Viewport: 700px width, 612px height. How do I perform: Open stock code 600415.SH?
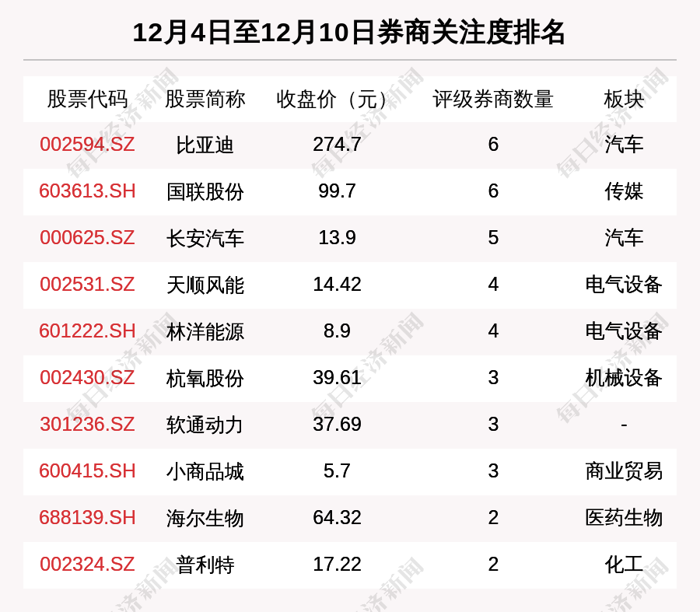click(x=87, y=471)
